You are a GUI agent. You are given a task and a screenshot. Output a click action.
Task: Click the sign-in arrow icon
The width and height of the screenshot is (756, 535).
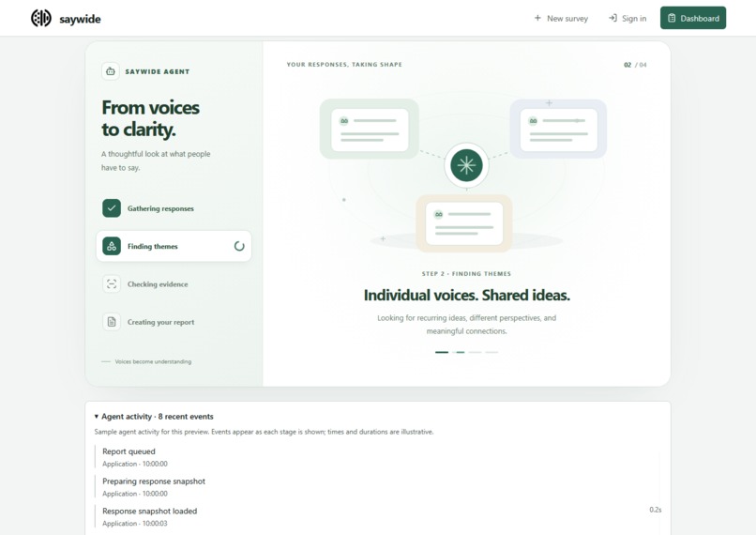pyautogui.click(x=612, y=18)
